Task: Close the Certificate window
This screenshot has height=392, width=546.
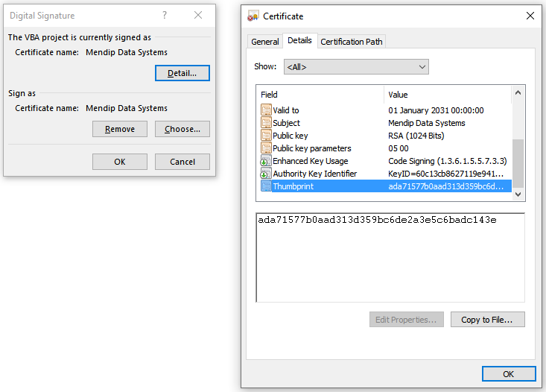Action: click(x=530, y=16)
